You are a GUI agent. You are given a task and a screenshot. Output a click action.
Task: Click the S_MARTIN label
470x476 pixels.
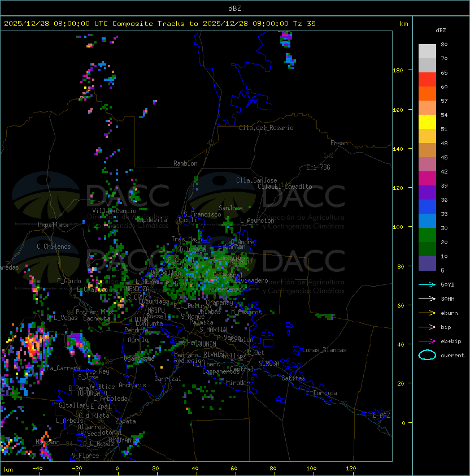pyautogui.click(x=214, y=330)
